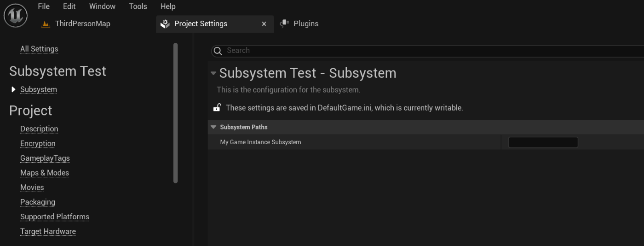
Task: Open the Tools menu
Action: click(138, 6)
